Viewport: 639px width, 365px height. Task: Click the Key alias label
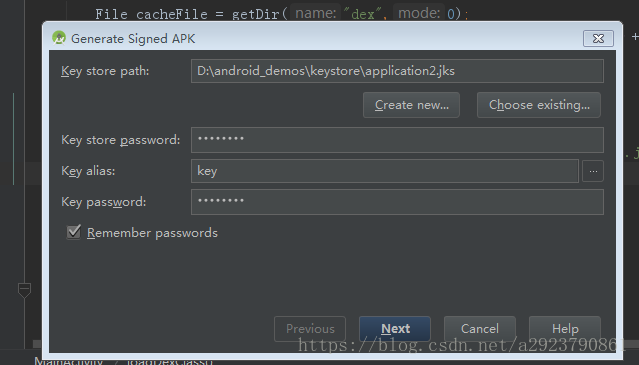point(88,171)
